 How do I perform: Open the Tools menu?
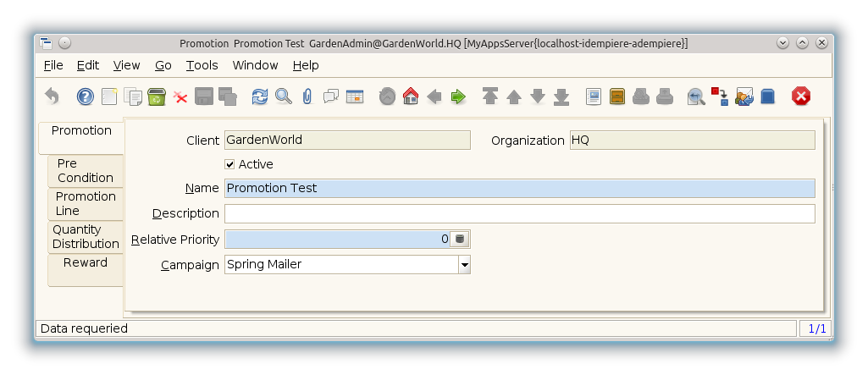202,65
